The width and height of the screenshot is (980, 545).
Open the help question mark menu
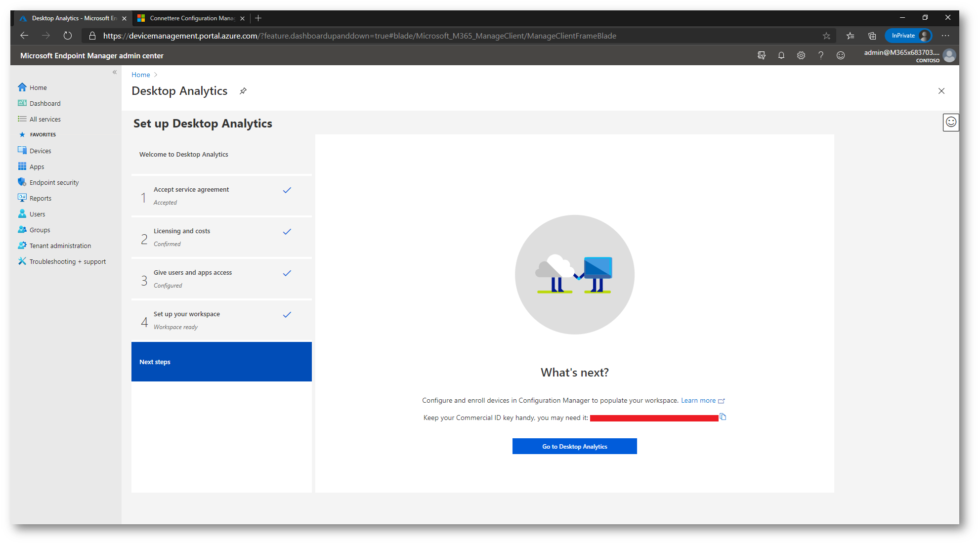(x=821, y=55)
